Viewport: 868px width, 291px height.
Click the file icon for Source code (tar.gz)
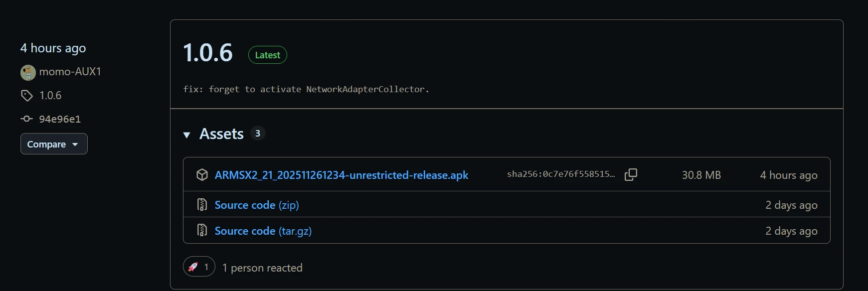[202, 231]
